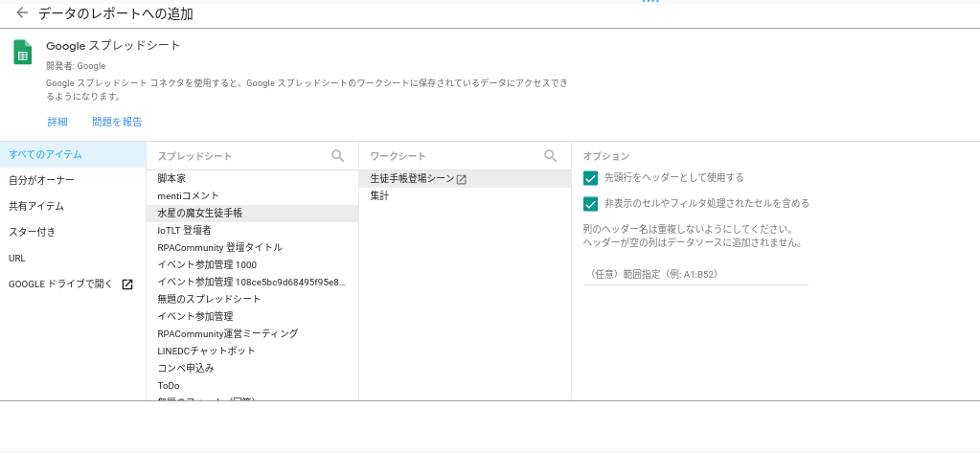
Task: Click the 範囲指定 optional range field
Action: tap(695, 274)
